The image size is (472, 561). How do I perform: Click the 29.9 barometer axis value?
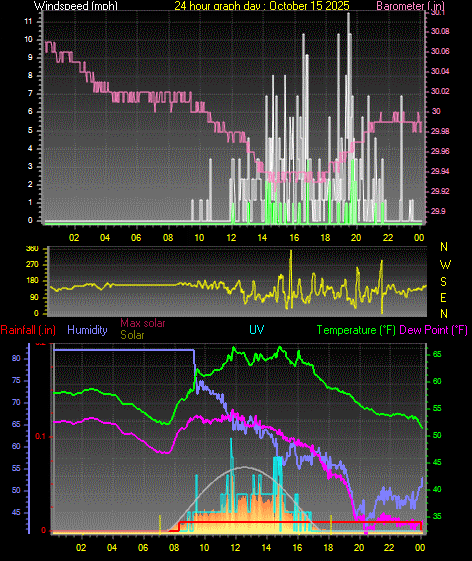click(x=438, y=211)
